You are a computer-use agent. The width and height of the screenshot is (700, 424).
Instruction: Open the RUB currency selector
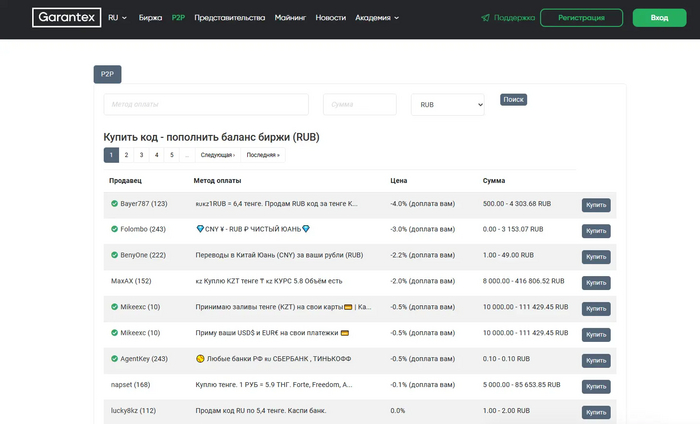click(x=447, y=104)
